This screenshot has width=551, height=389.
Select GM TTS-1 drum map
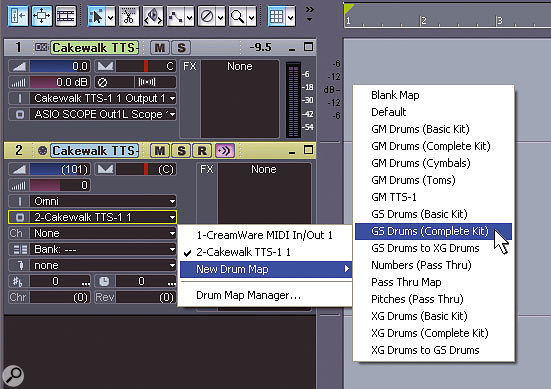(x=433, y=197)
